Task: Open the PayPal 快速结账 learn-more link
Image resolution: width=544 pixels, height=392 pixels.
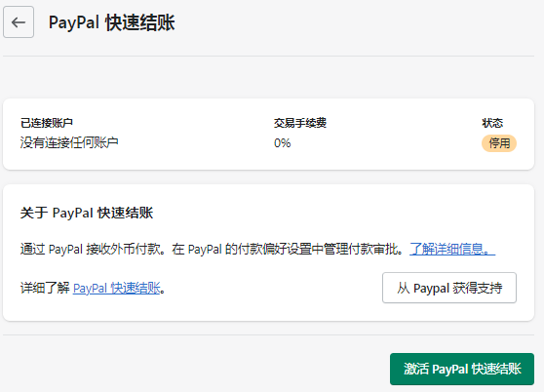Action: pyautogui.click(x=117, y=288)
